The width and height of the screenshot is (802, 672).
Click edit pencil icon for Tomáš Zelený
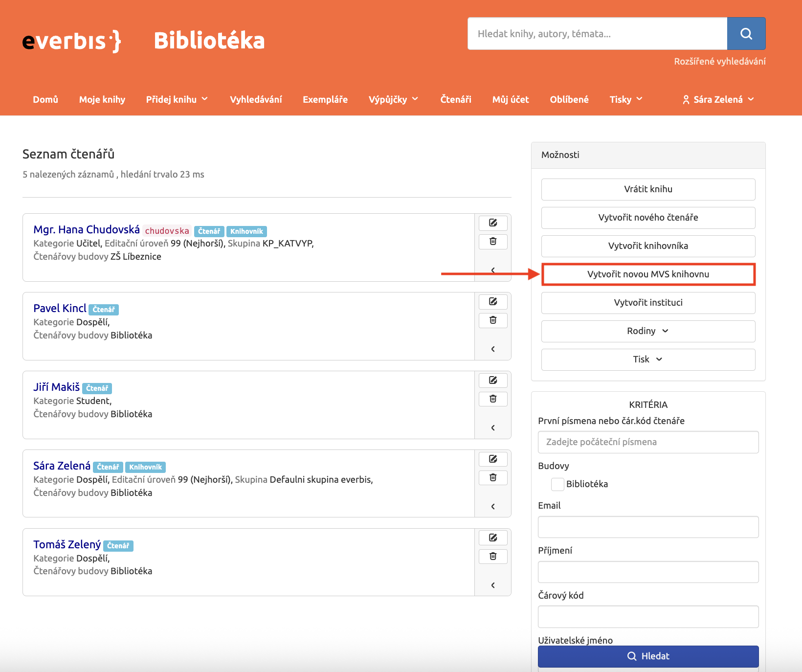tap(493, 538)
